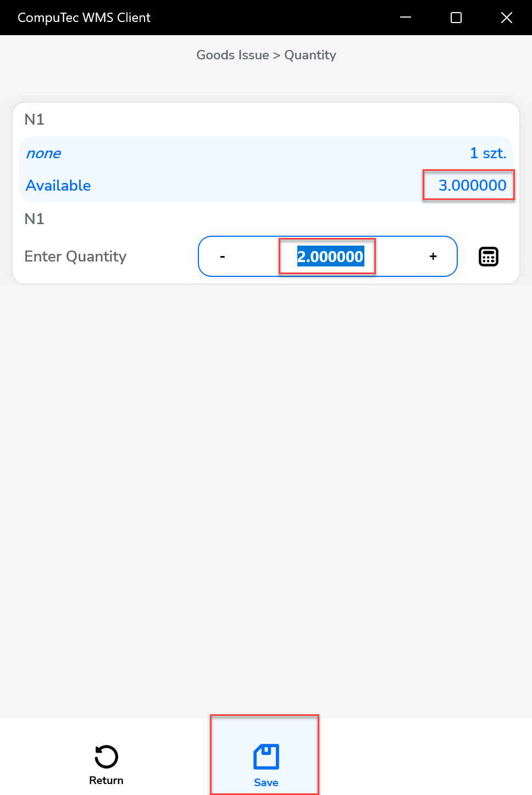Click the Goods Issue breadcrumb text
532x795 pixels.
[x=232, y=55]
